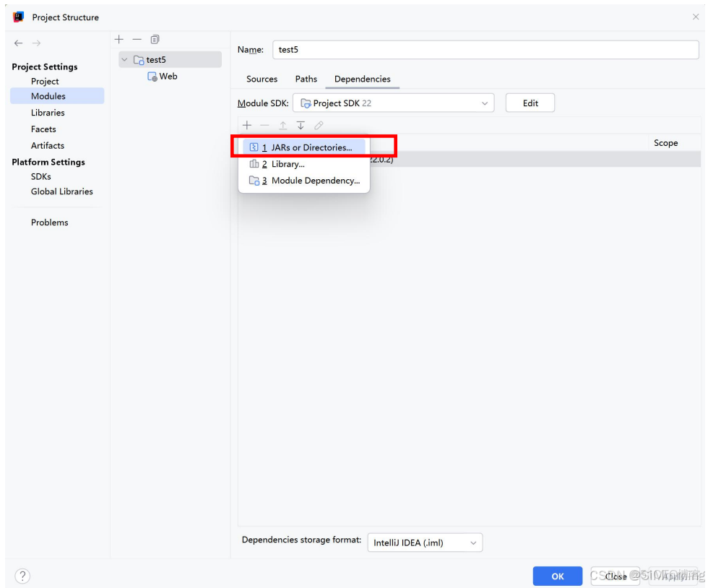Click the move-up arrow icon in dependencies toolbar
Image resolution: width=708 pixels, height=588 pixels.
point(282,125)
